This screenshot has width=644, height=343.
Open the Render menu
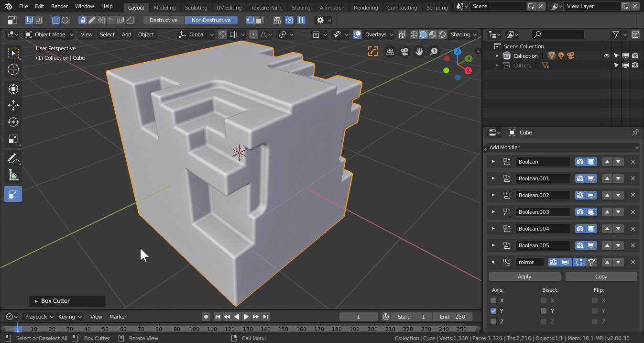(x=59, y=6)
